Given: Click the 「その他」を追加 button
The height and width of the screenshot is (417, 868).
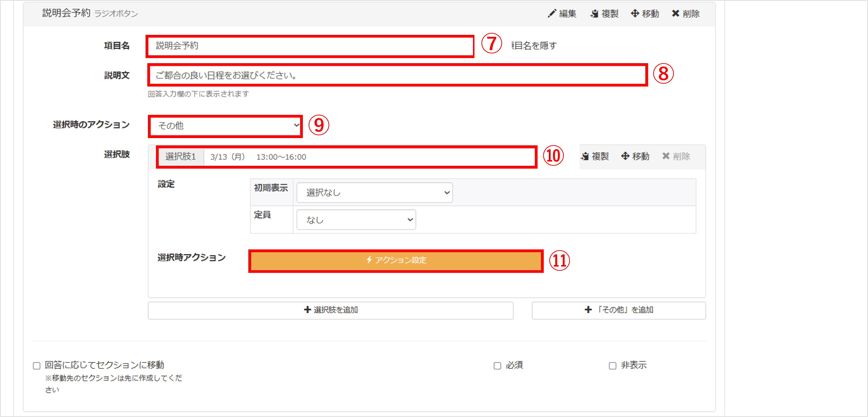Looking at the screenshot, I should click(x=619, y=310).
